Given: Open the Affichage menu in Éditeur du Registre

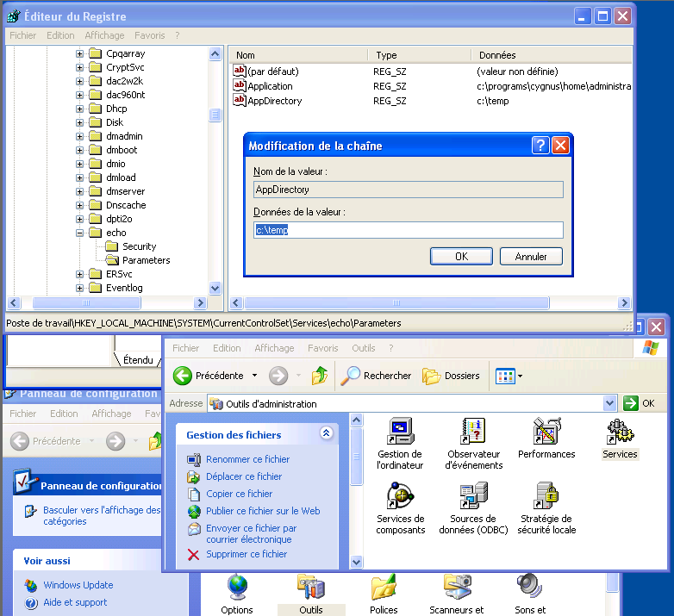Looking at the screenshot, I should click(x=104, y=35).
